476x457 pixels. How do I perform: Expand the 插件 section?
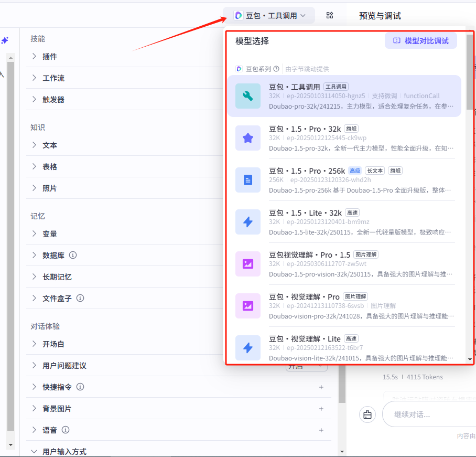tap(50, 57)
